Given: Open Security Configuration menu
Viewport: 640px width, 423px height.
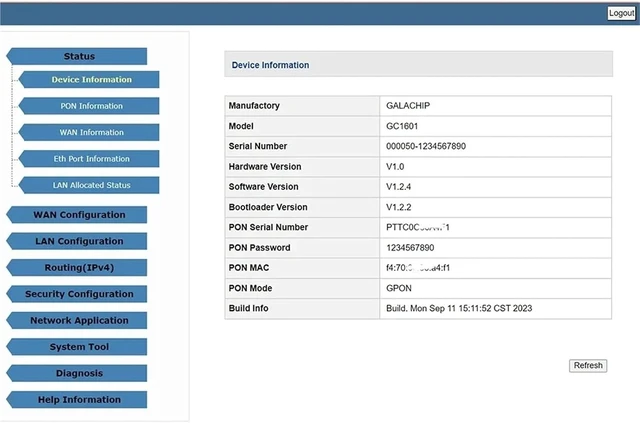Looking at the screenshot, I should coord(77,294).
